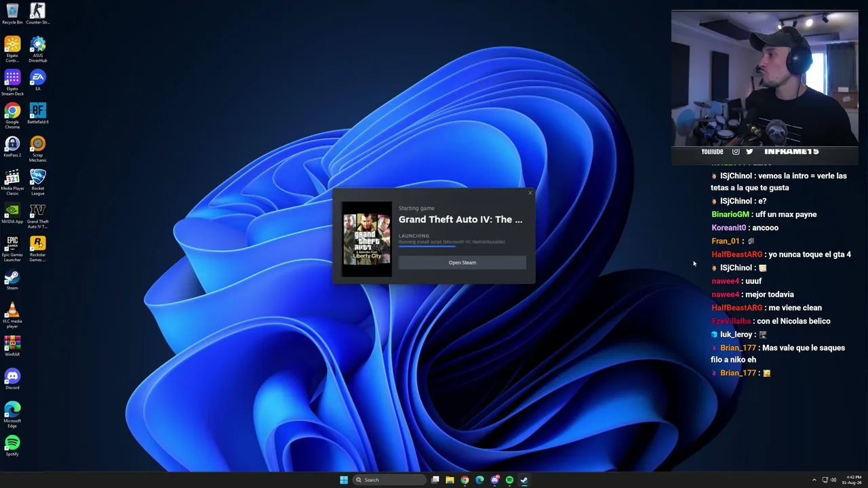
Task: Open VLC media player shortcut
Action: coord(12,315)
